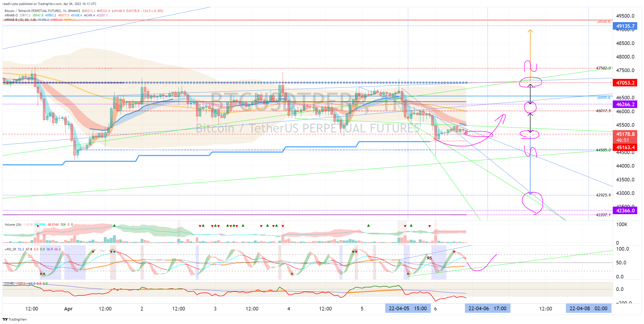The width and height of the screenshot is (644, 324).
Task: Click the day 5 label on time axis
Action: click(x=362, y=309)
